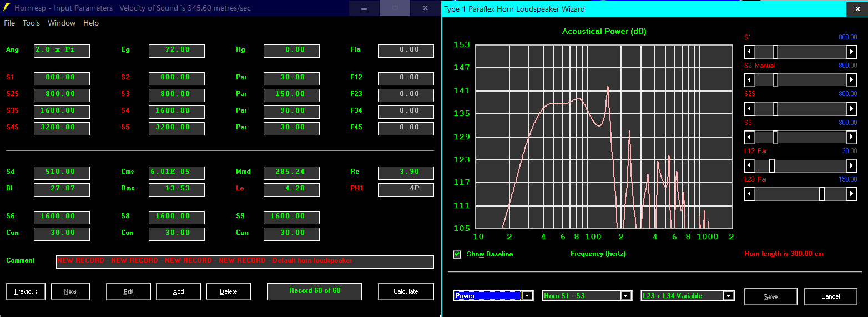The image size is (868, 317).
Task: Click the S1 input field in Input Parameters
Action: click(x=62, y=78)
